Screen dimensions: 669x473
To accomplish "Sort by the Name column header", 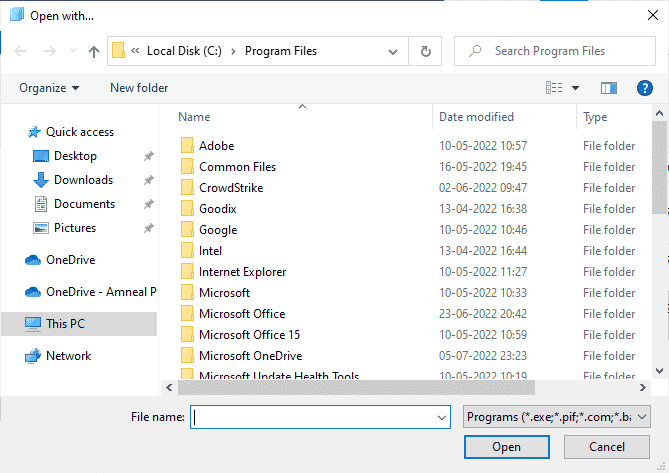I will pos(194,117).
